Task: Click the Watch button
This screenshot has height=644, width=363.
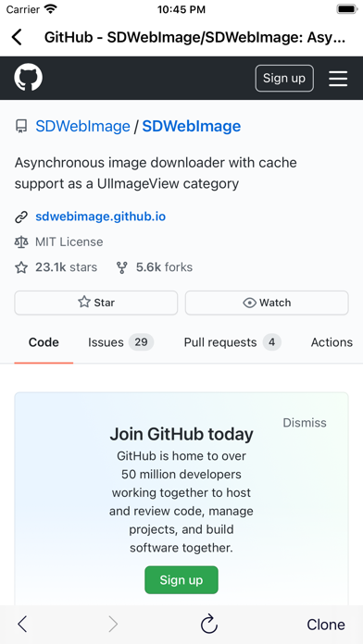Action: click(x=267, y=303)
